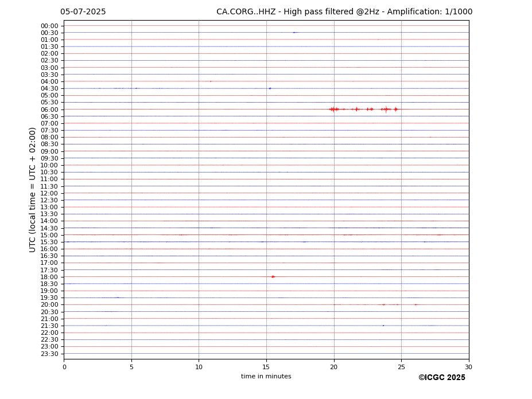Click the 'time in minutes' axis label
532x399 pixels.
click(x=266, y=376)
